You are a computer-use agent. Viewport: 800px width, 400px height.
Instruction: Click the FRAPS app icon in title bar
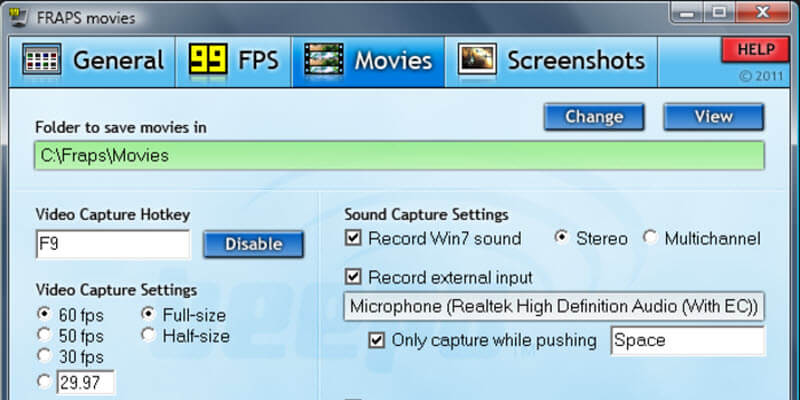(18, 18)
